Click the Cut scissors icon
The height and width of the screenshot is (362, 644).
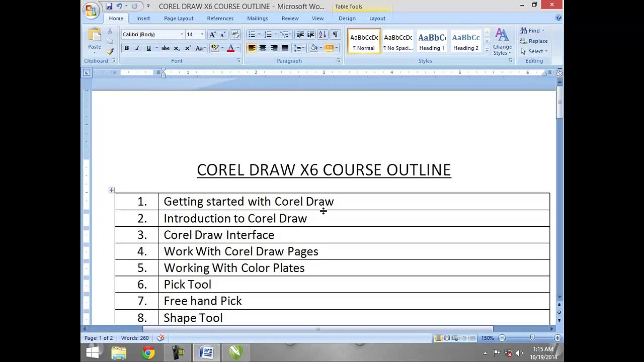tap(110, 32)
